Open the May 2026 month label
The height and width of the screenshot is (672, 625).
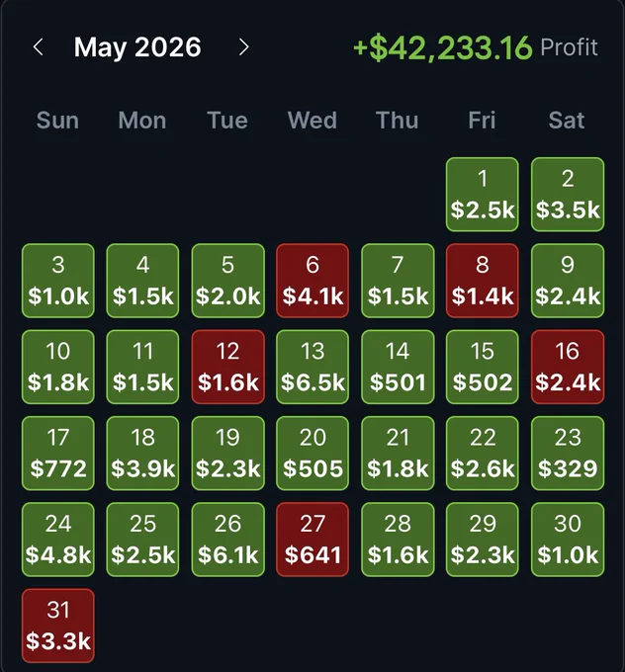coord(137,46)
